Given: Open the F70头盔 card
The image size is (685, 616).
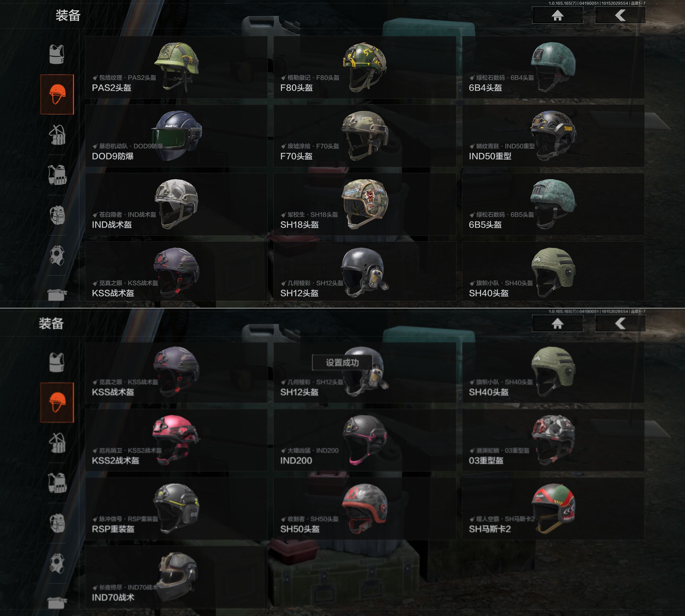Looking at the screenshot, I should [365, 136].
